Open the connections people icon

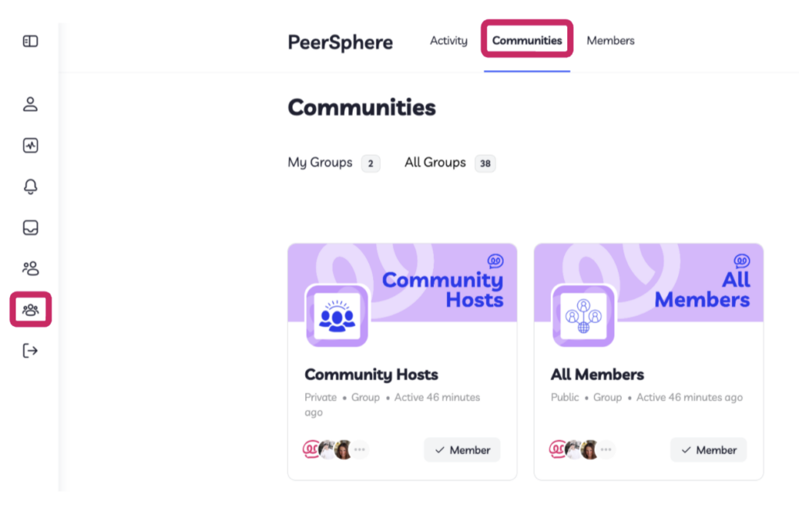(x=30, y=268)
